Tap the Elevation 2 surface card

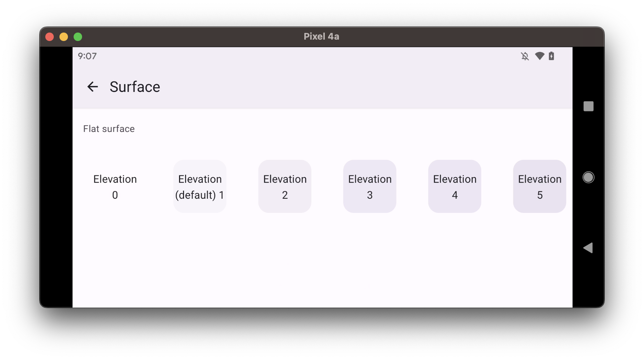285,186
